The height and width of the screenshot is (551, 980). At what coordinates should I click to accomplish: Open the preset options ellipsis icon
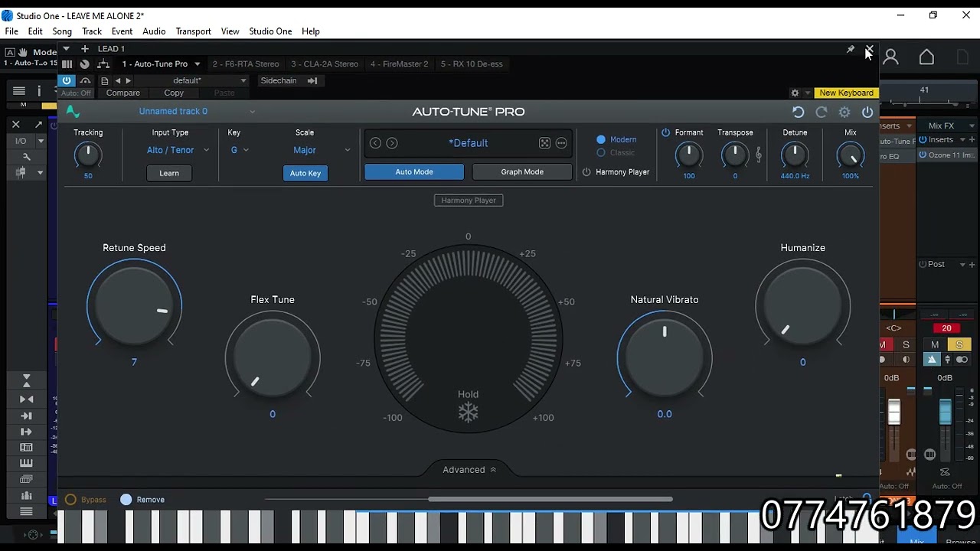(x=561, y=143)
